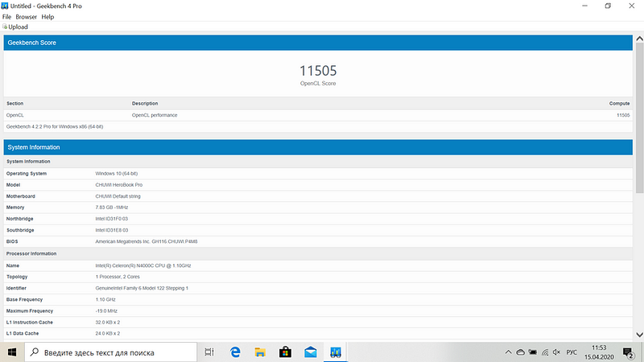Select the American Megatrends BIOS value

pyautogui.click(x=147, y=242)
